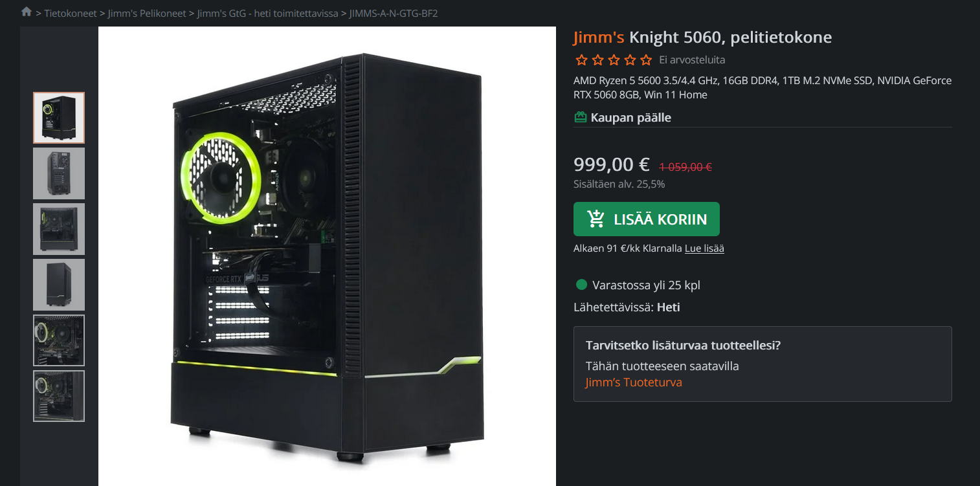This screenshot has height=486, width=980.
Task: Click the first rating star
Action: pyautogui.click(x=581, y=60)
